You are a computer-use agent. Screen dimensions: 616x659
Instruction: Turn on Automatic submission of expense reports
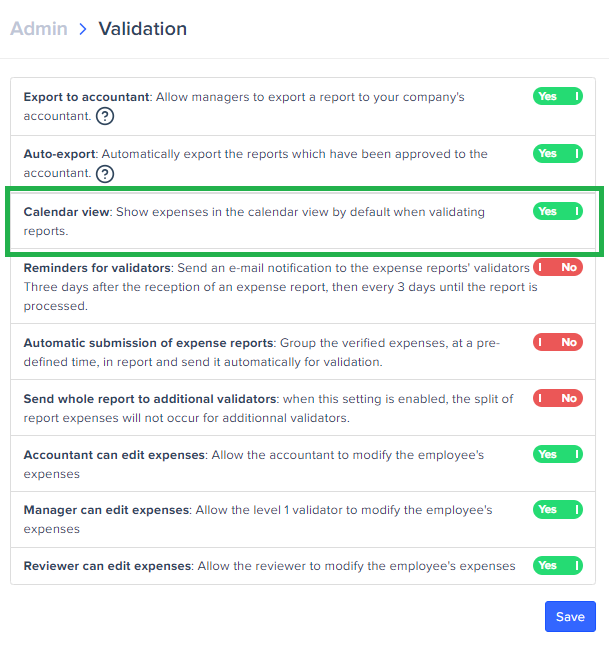[557, 342]
